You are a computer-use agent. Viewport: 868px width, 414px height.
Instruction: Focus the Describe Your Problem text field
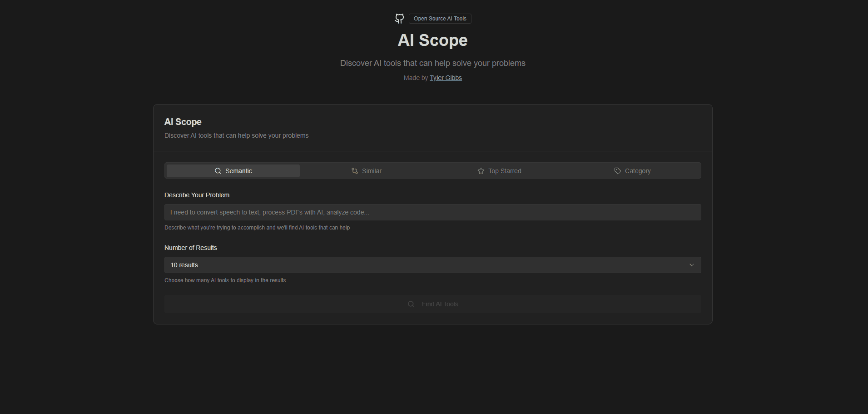click(432, 212)
